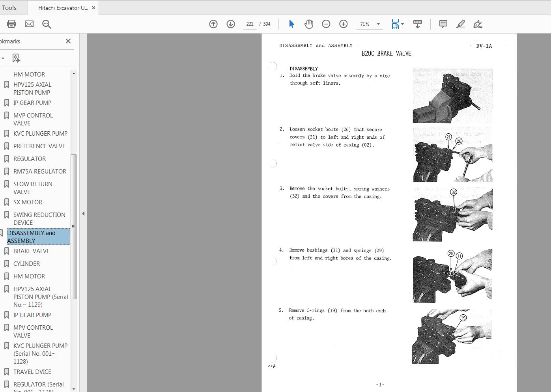Click the go to previous page arrow
This screenshot has height=392, width=551.
point(213,24)
